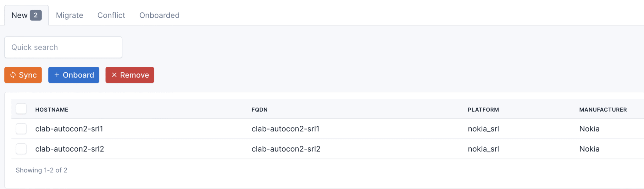Check the checkbox for clab-autocon2-srl2 row
Image resolution: width=644 pixels, height=189 pixels.
[21, 149]
